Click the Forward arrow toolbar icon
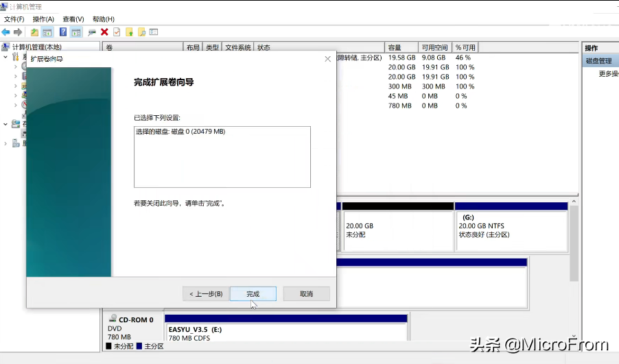This screenshot has width=619, height=364. point(16,32)
